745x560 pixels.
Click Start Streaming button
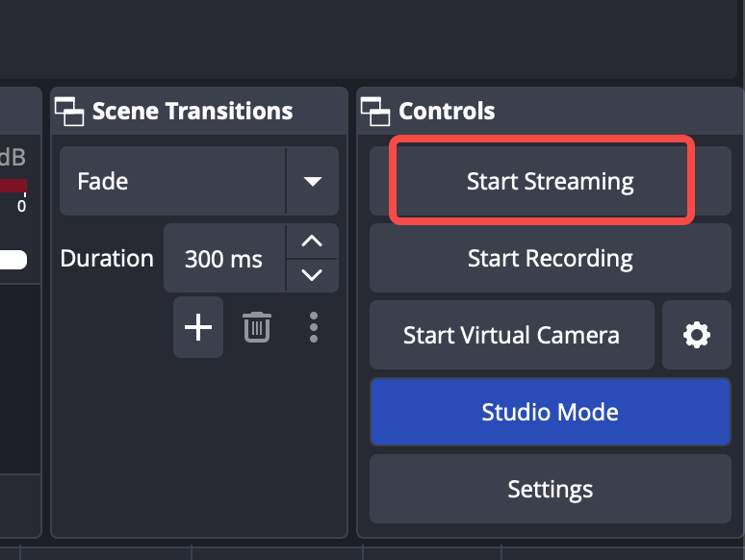(551, 181)
